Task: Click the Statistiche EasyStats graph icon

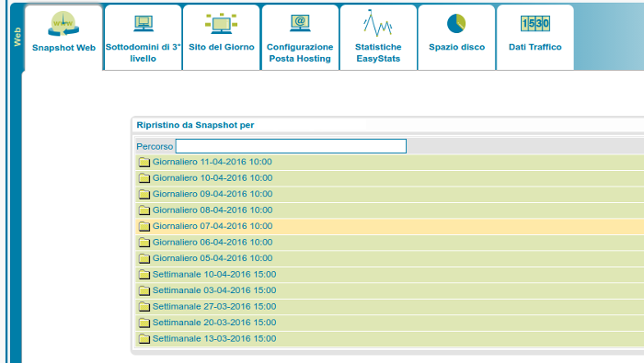Action: [378, 23]
